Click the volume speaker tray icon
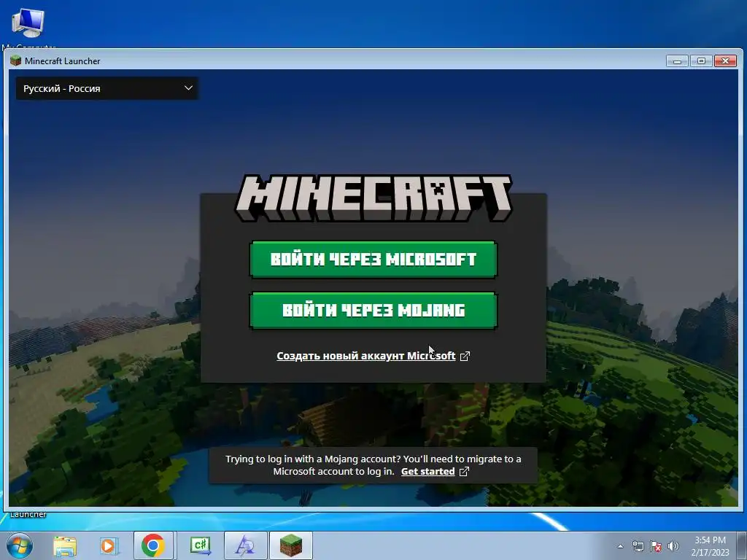The image size is (747, 560). click(x=673, y=546)
